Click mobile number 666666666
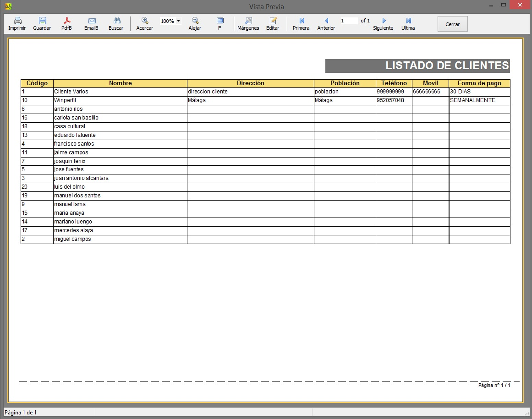This screenshot has width=532, height=419. point(427,92)
